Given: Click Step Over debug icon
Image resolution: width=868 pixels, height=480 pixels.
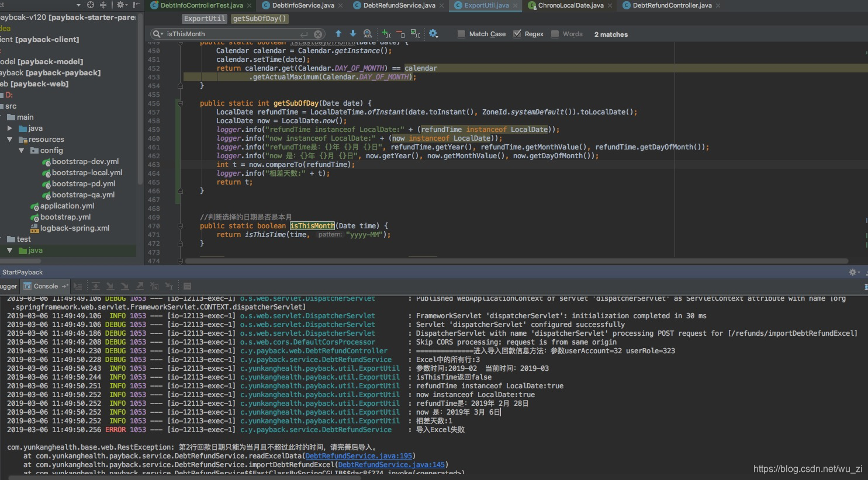Looking at the screenshot, I should pos(95,286).
